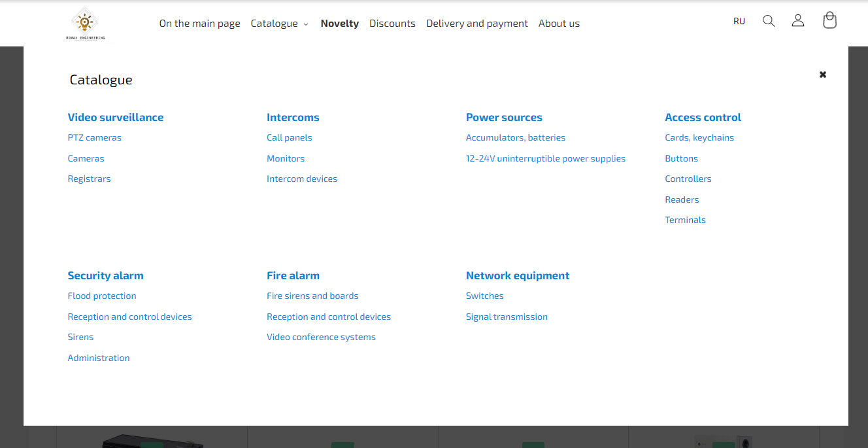Open Switches under Network equipment

pos(484,296)
